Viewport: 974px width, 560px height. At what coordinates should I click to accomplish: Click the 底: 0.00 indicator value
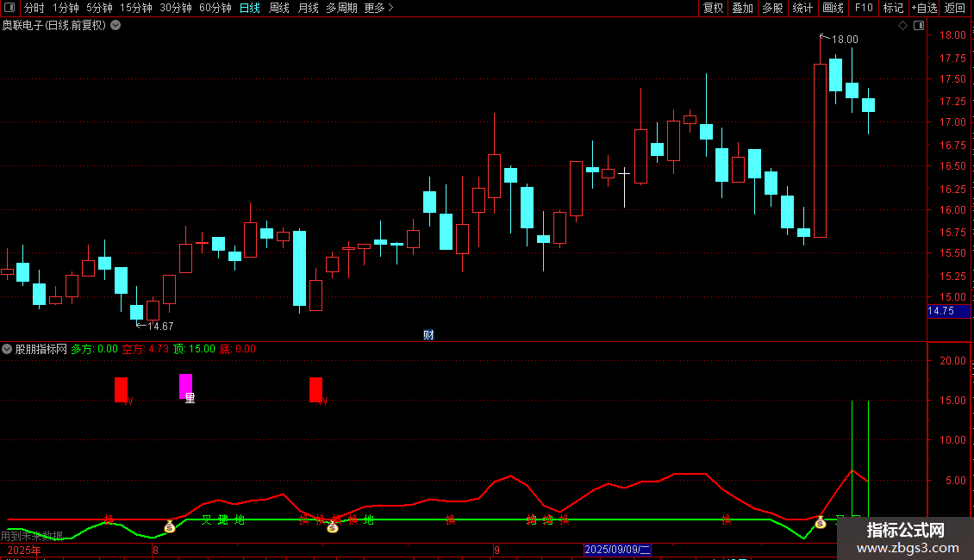(x=238, y=349)
